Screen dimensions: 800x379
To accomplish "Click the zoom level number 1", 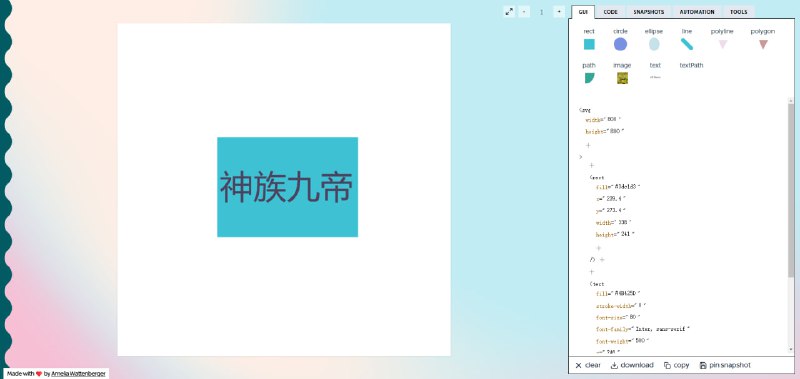I will [x=541, y=12].
